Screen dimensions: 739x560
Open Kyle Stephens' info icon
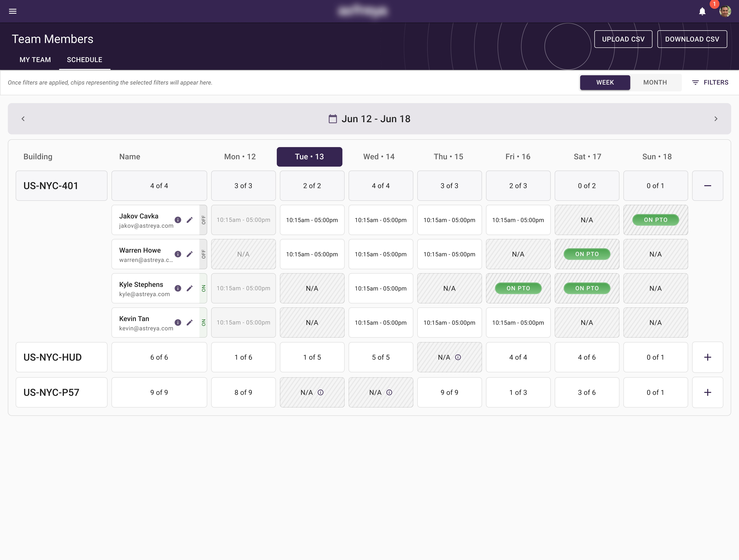178,288
